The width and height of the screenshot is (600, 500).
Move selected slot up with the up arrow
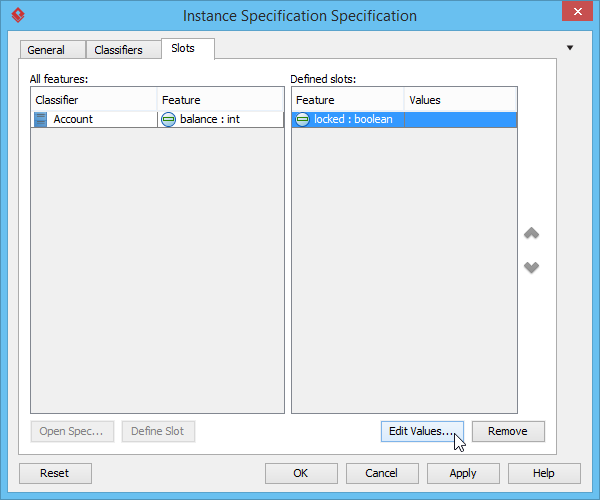pyautogui.click(x=532, y=233)
